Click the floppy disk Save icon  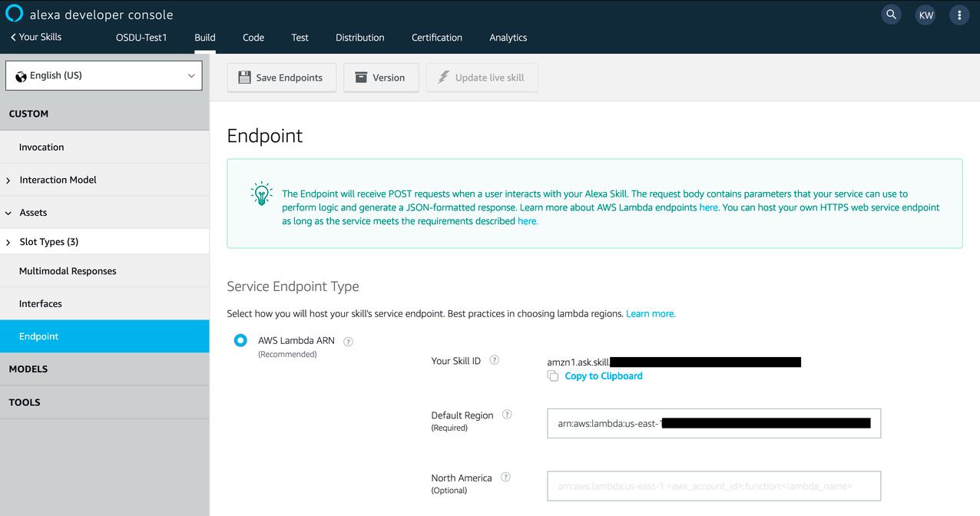pyautogui.click(x=244, y=78)
